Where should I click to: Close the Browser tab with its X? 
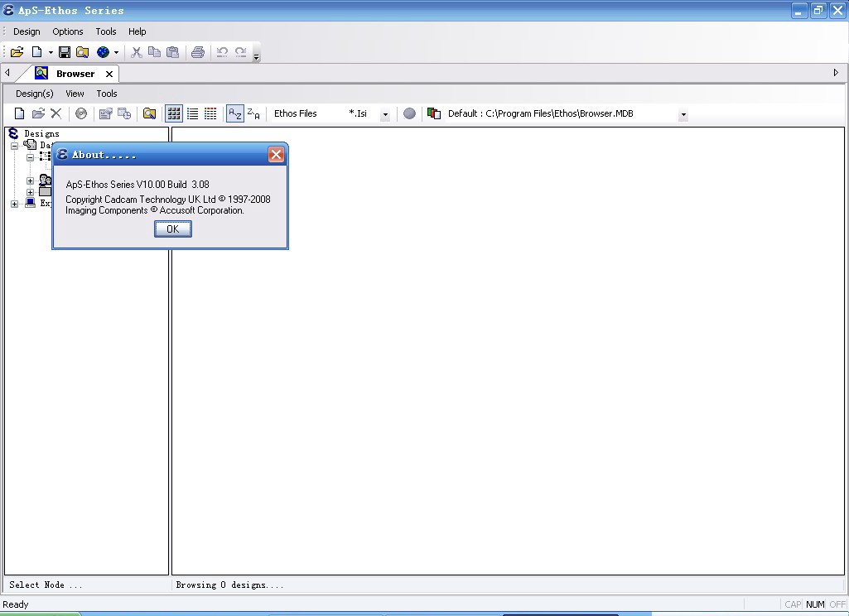tap(109, 74)
